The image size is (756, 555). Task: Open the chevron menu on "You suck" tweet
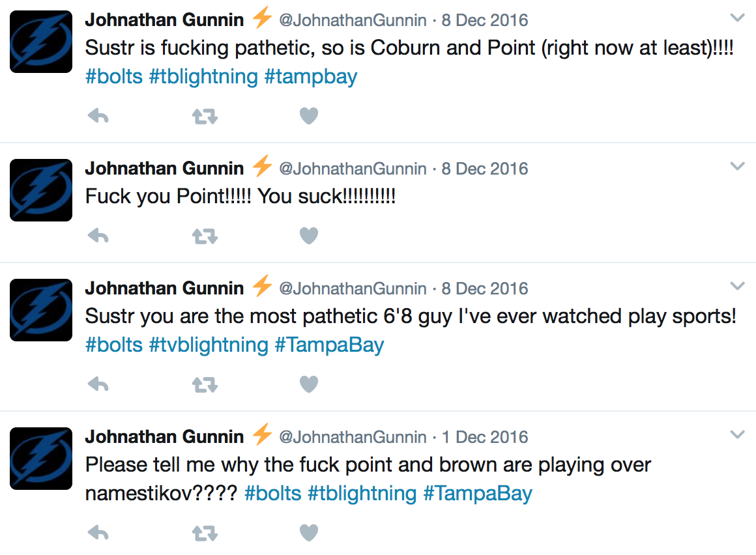pyautogui.click(x=738, y=166)
